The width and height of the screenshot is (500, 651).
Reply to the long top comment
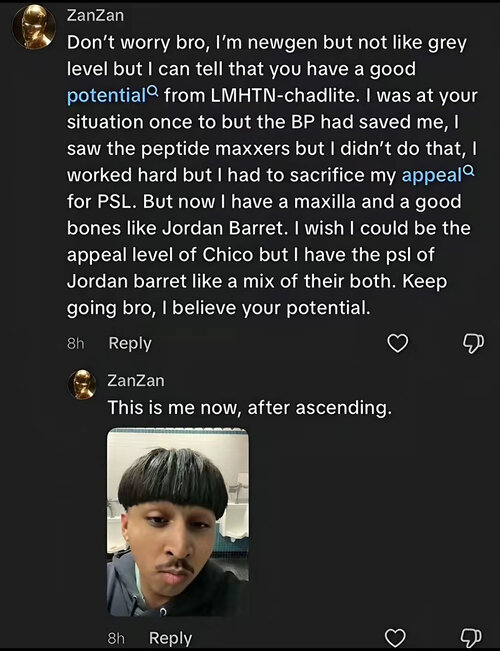pos(130,343)
